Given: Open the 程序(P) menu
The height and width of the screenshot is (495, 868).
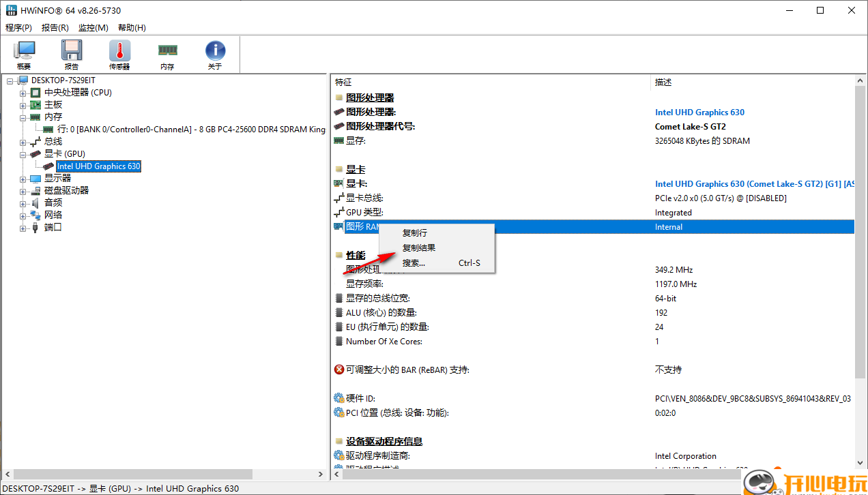Looking at the screenshot, I should pyautogui.click(x=18, y=27).
